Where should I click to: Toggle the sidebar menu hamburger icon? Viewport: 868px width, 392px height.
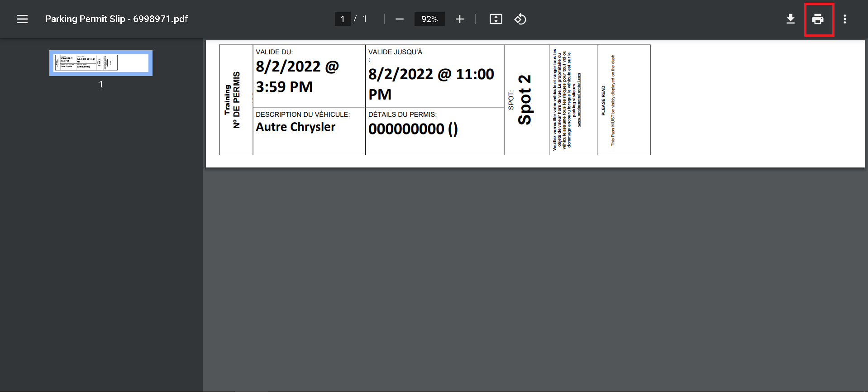[x=22, y=19]
